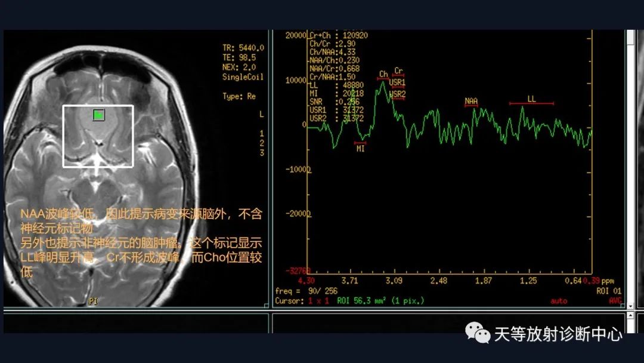This screenshot has height=363, width=644.
Task: Click the 'freq = 90/ 256' readout
Action: [x=306, y=291]
